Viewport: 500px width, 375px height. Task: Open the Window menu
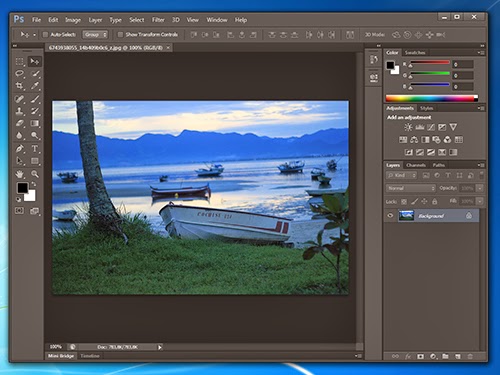[x=217, y=20]
